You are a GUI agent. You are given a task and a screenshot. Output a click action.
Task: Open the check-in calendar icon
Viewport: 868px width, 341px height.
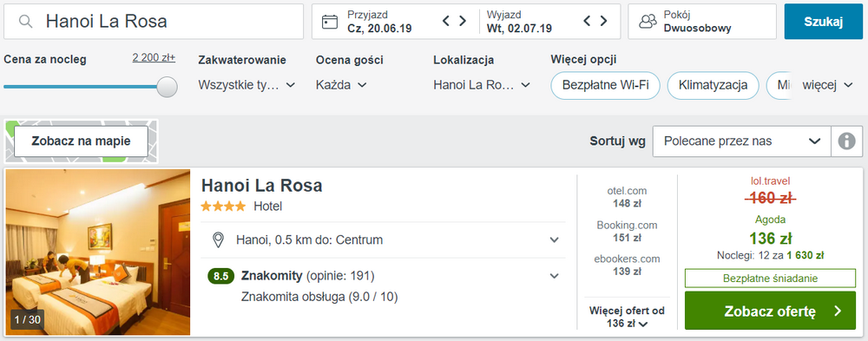coord(330,22)
